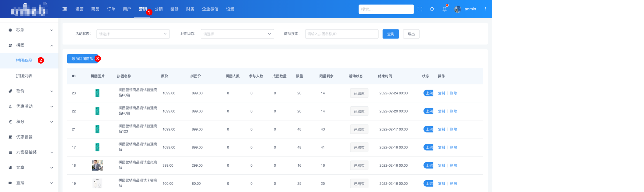
Task: Enter fullscreen mode via header icon
Action: (x=420, y=9)
